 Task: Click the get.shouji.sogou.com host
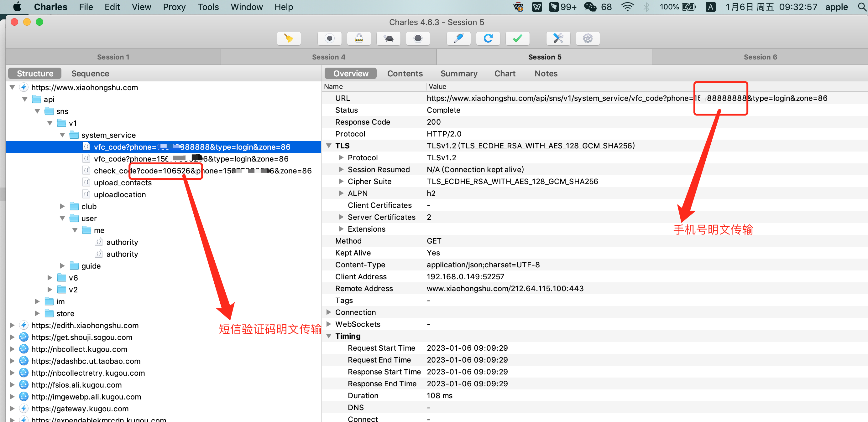81,337
